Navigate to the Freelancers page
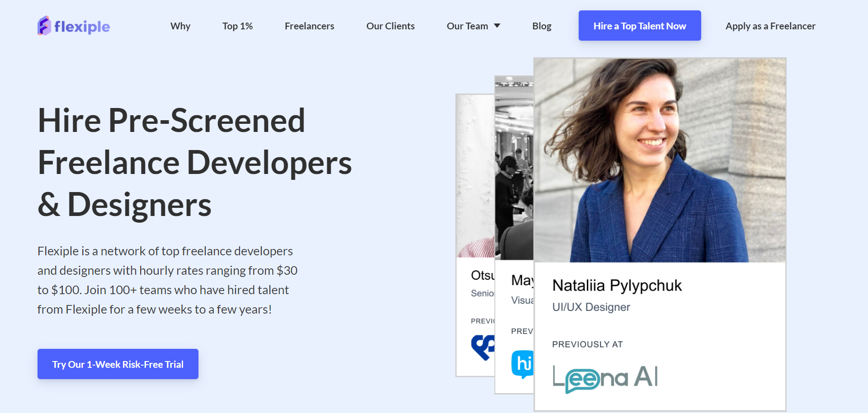 pyautogui.click(x=309, y=26)
